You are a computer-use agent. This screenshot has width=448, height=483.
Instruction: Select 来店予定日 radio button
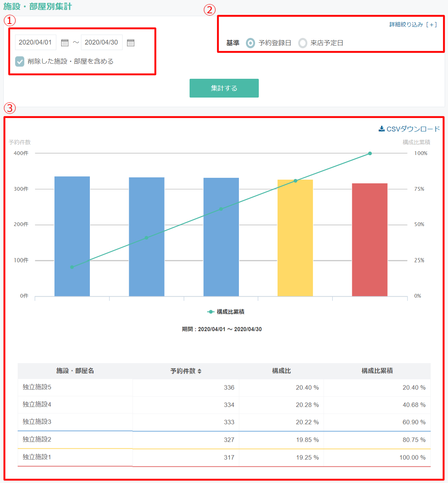(x=303, y=43)
